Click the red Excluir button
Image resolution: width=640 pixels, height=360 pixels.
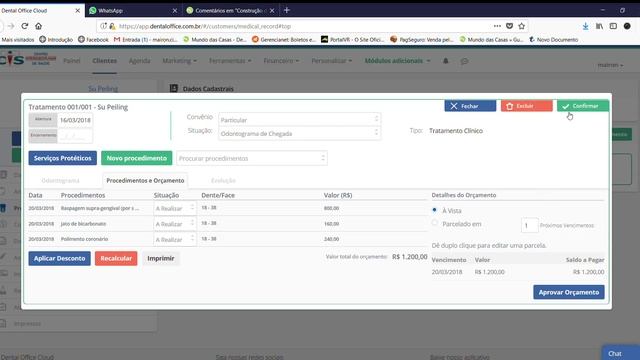(527, 106)
